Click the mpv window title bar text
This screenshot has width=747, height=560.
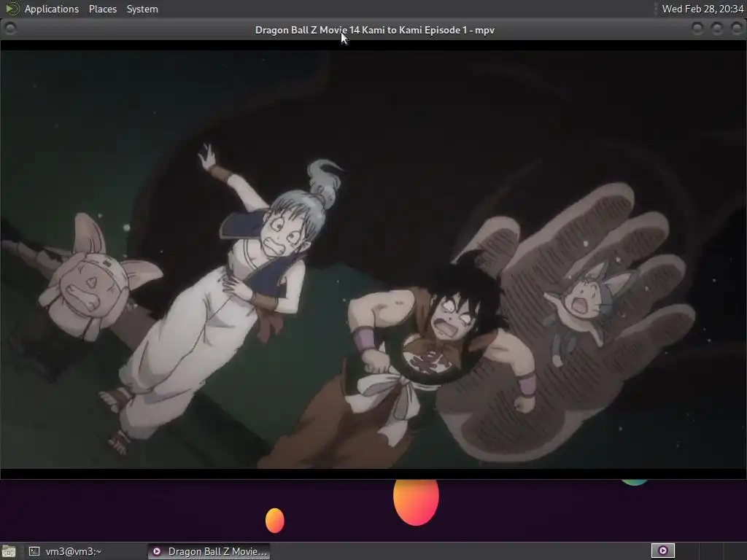coord(374,30)
